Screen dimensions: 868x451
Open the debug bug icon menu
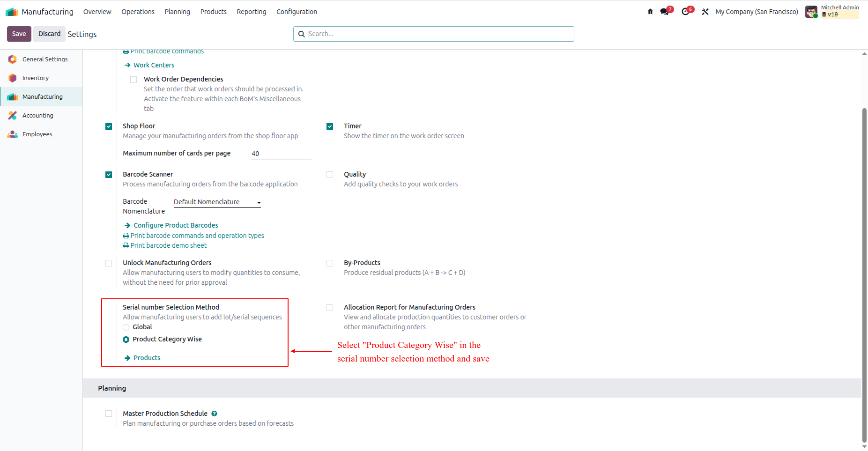(x=650, y=12)
